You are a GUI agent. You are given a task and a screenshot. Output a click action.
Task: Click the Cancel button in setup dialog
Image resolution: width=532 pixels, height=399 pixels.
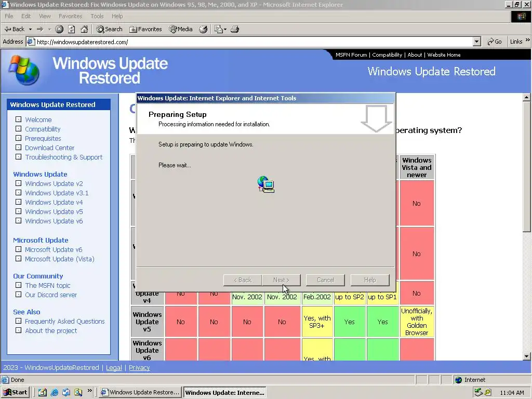325,280
